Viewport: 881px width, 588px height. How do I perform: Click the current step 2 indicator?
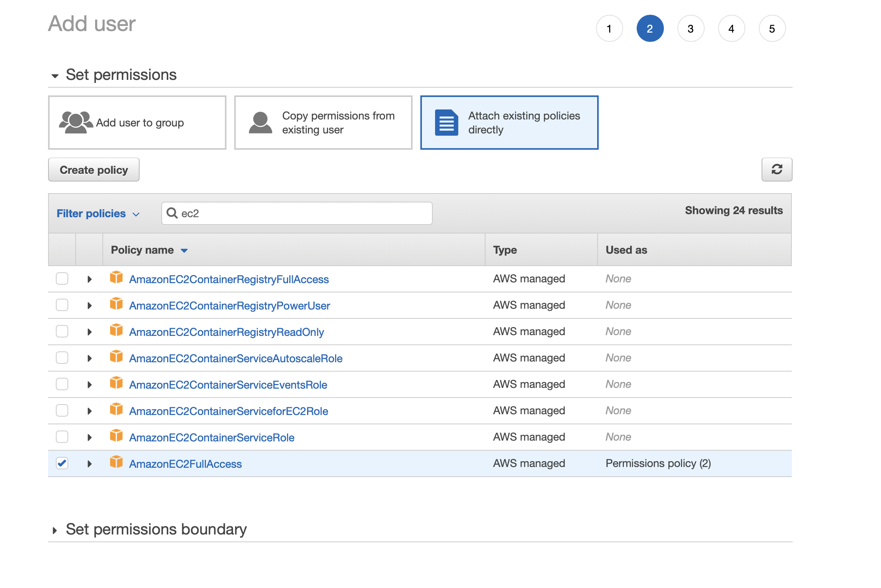[650, 29]
